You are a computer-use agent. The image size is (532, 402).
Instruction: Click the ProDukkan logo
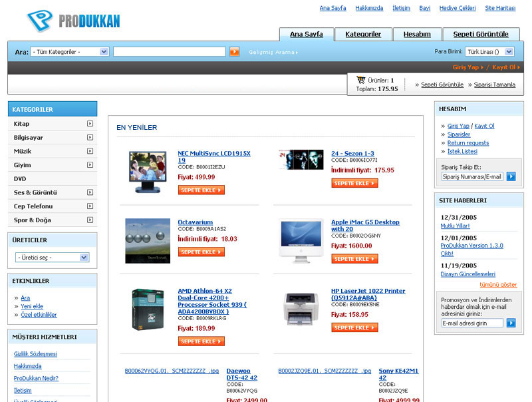pyautogui.click(x=73, y=21)
